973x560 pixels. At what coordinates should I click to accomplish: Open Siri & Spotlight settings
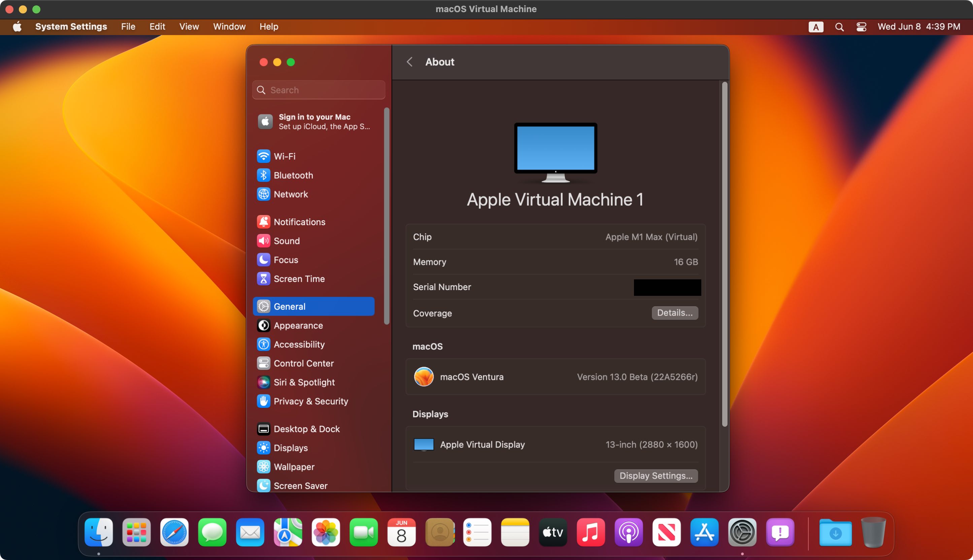(313, 382)
